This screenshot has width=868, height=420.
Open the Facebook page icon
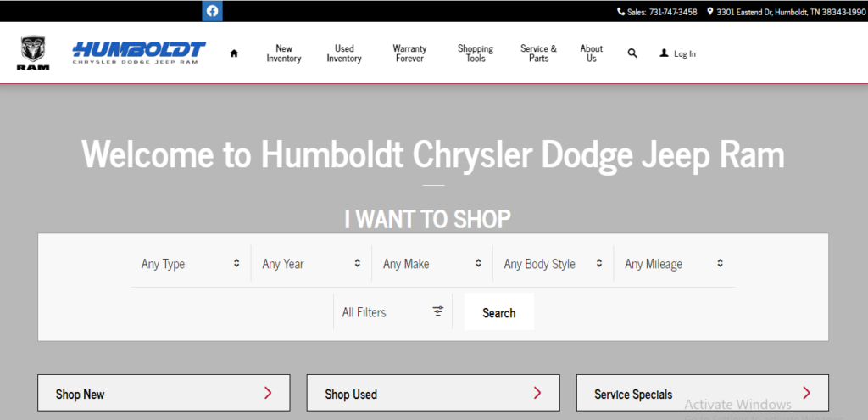pyautogui.click(x=212, y=11)
